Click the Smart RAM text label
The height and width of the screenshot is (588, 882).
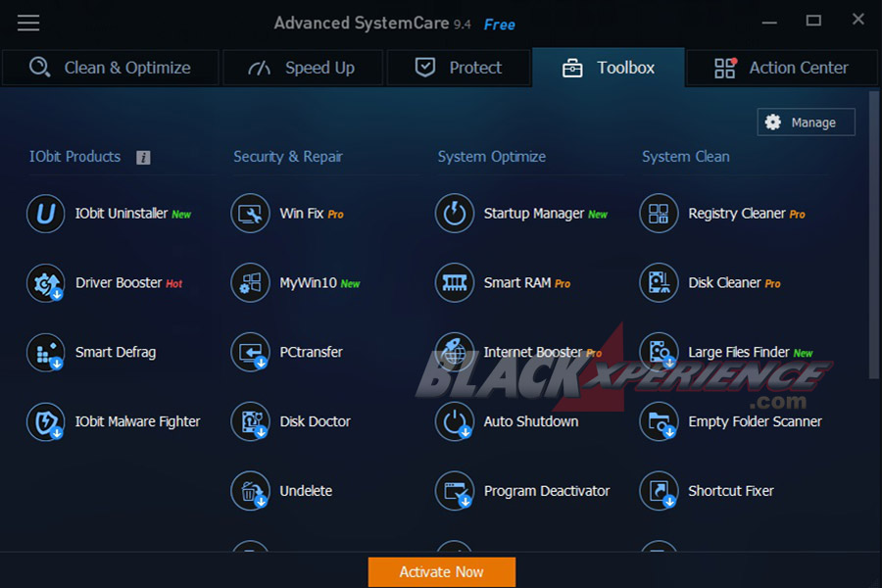(517, 283)
